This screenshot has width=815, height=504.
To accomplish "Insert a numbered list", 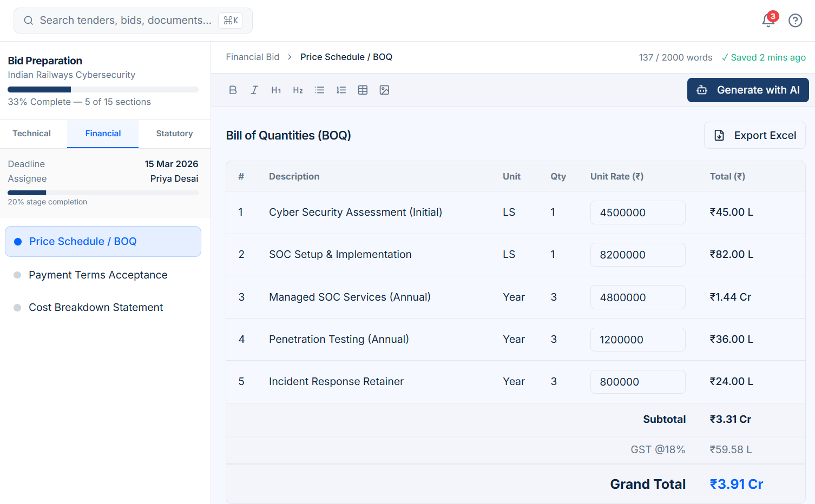I will coord(341,90).
